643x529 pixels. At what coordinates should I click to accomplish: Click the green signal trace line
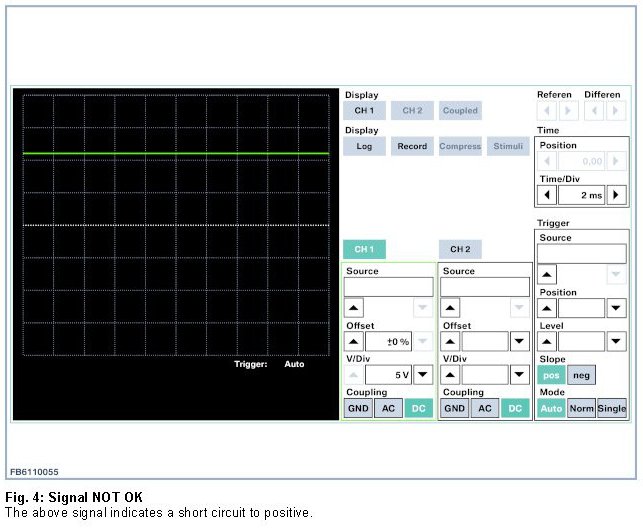[175, 153]
